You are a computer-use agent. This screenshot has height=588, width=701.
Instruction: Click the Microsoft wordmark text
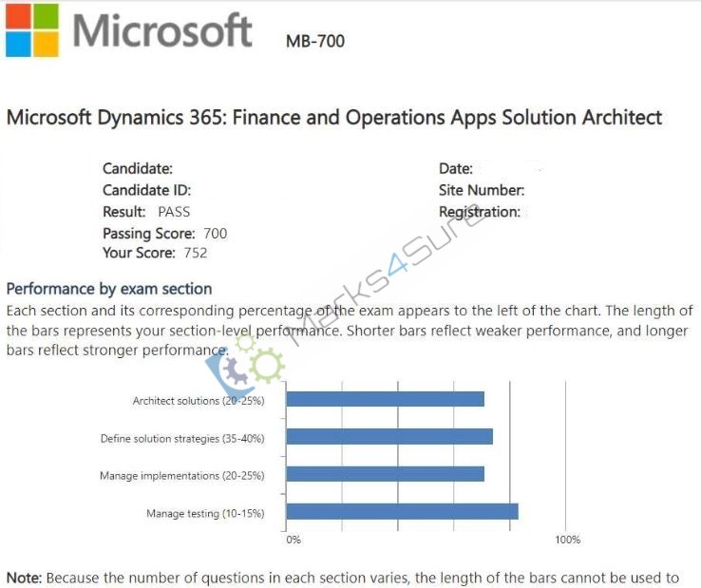(162, 30)
